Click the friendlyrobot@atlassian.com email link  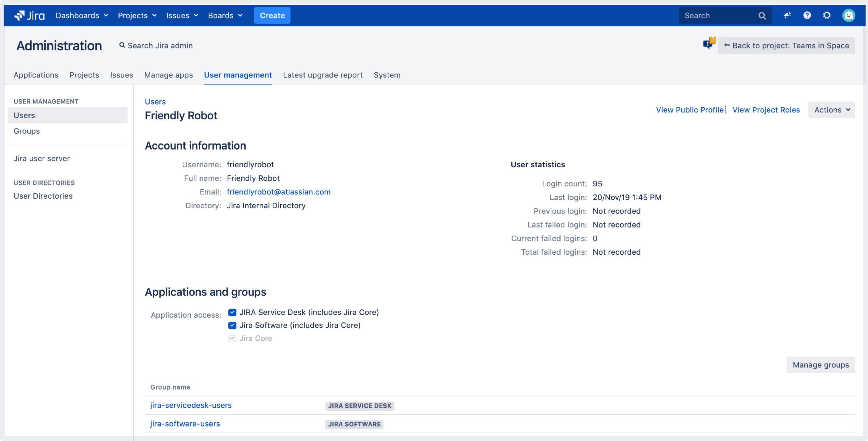point(279,192)
